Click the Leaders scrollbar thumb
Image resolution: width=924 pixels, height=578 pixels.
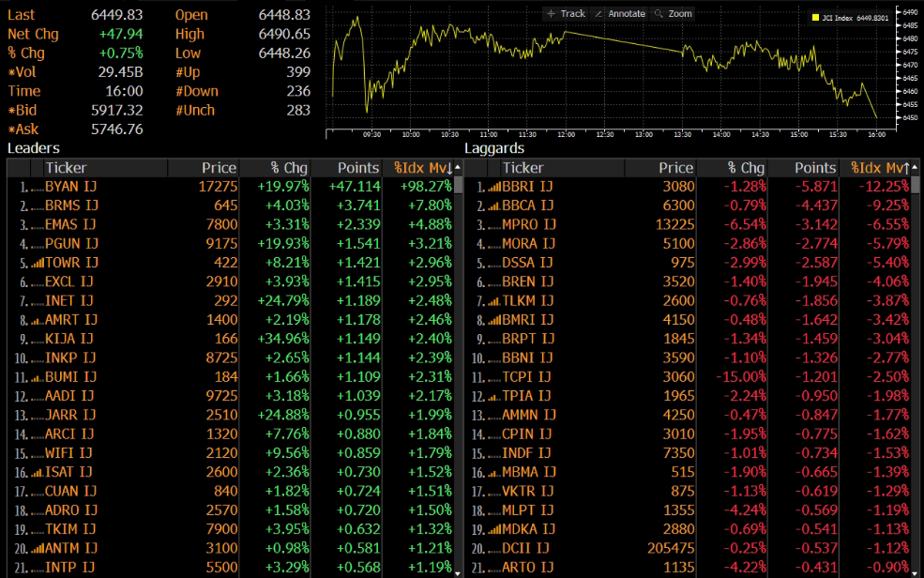tap(458, 185)
